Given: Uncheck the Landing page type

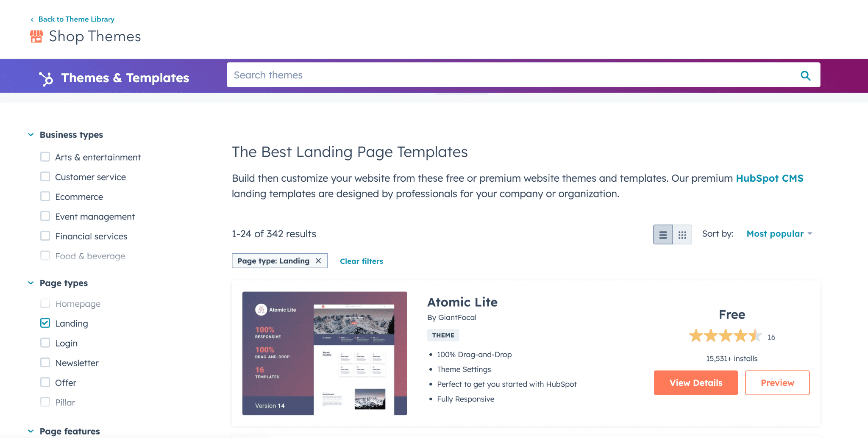Looking at the screenshot, I should coord(45,323).
